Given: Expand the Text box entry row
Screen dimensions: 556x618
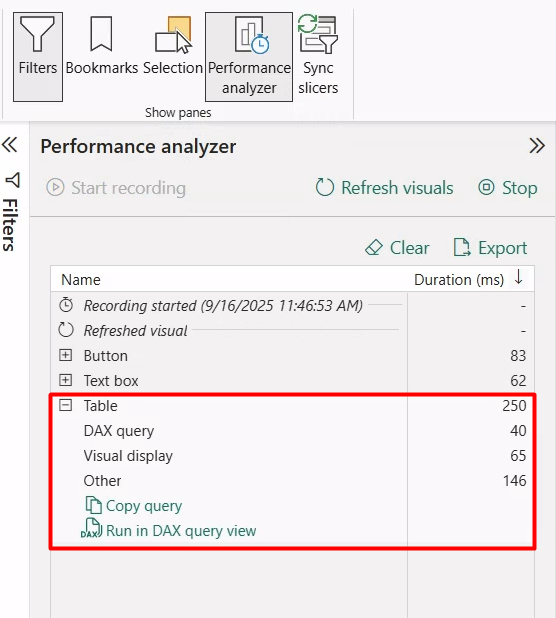Looking at the screenshot, I should tap(65, 380).
